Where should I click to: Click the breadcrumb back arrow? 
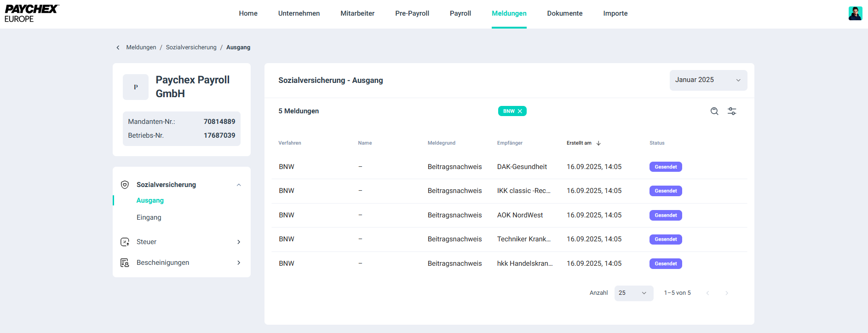click(118, 47)
